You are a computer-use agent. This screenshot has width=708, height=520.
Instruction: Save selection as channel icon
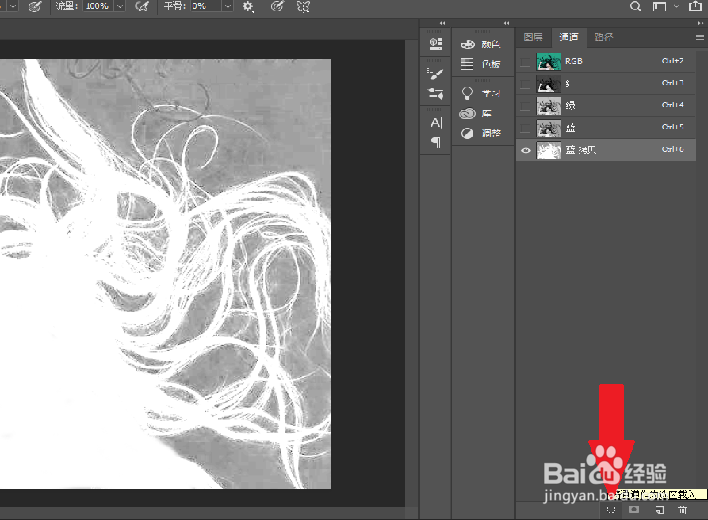tap(634, 510)
